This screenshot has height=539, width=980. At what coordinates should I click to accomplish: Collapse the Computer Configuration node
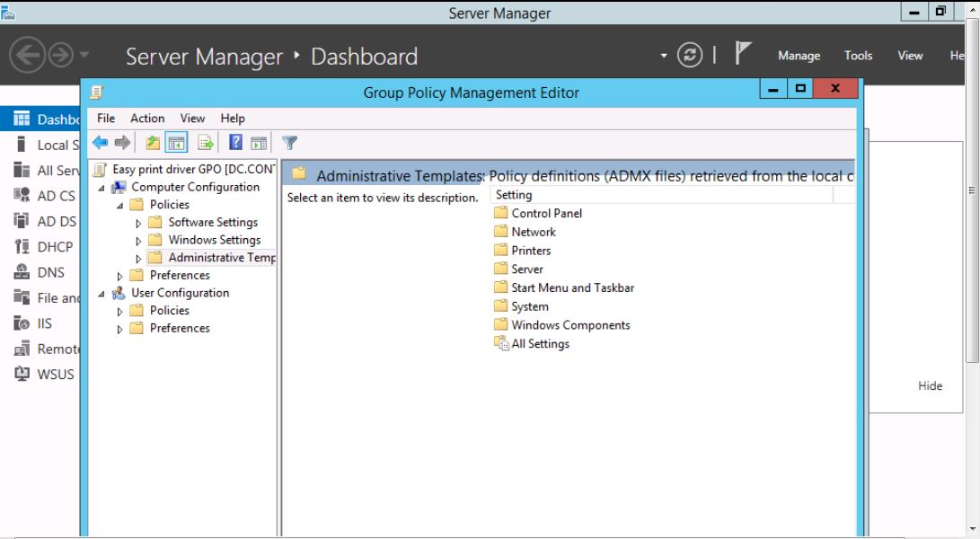click(x=102, y=188)
